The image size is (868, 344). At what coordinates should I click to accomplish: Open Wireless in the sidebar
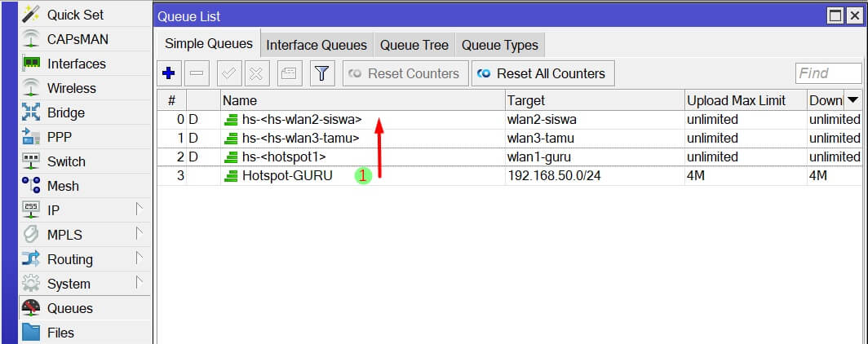click(x=71, y=88)
